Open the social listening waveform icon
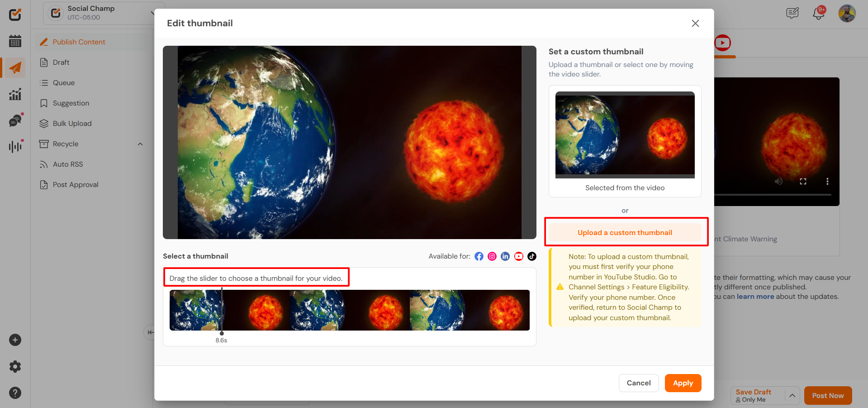Image resolution: width=868 pixels, height=408 pixels. pos(15,146)
